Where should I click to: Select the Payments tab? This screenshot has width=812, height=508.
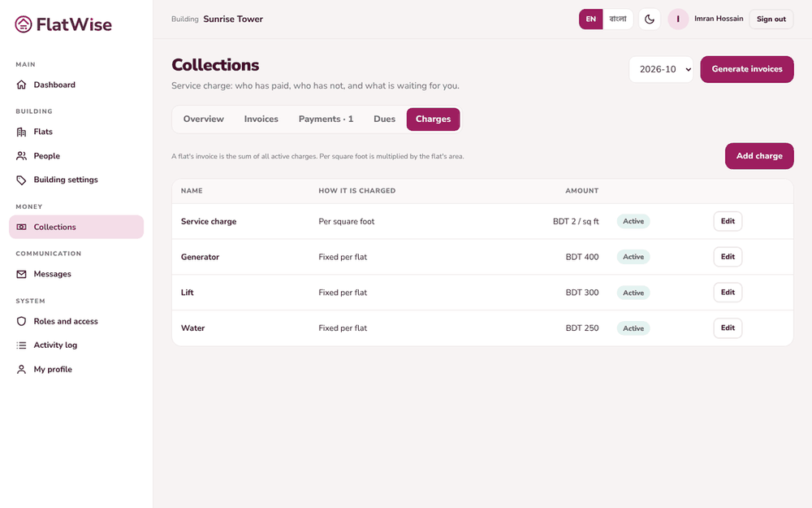pyautogui.click(x=326, y=119)
